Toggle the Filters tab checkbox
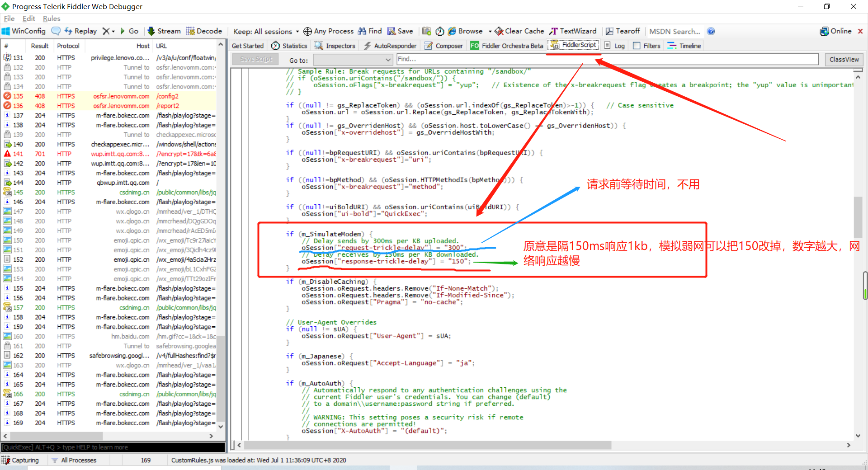 (637, 46)
